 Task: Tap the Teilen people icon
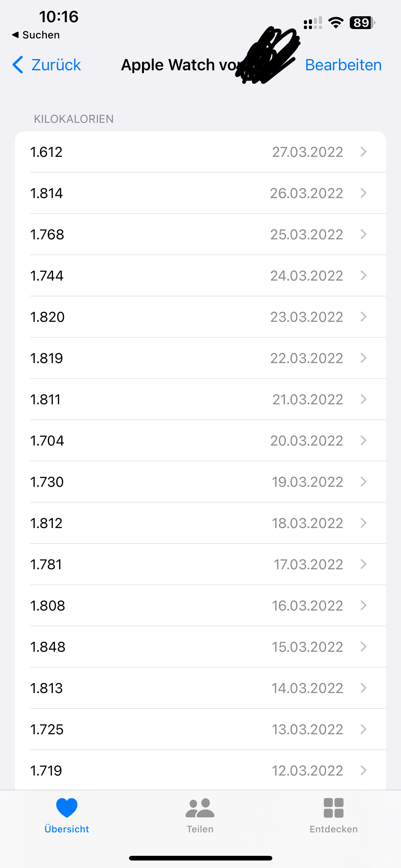point(200,808)
